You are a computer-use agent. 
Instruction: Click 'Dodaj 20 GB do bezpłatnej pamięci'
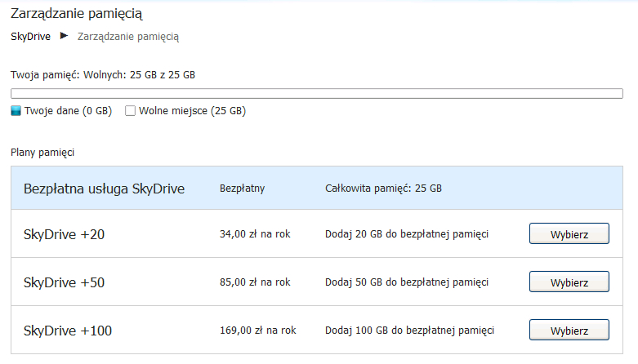(407, 234)
